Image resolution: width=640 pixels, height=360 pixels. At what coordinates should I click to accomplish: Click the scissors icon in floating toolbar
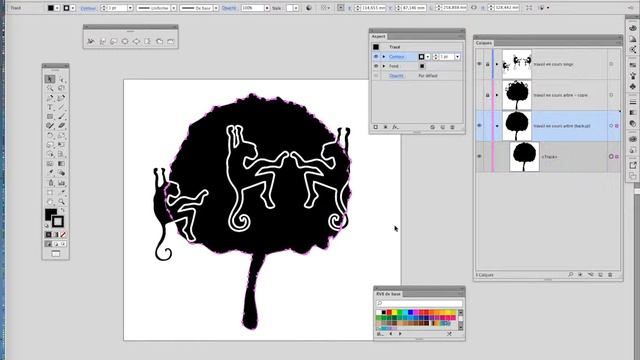[91, 41]
